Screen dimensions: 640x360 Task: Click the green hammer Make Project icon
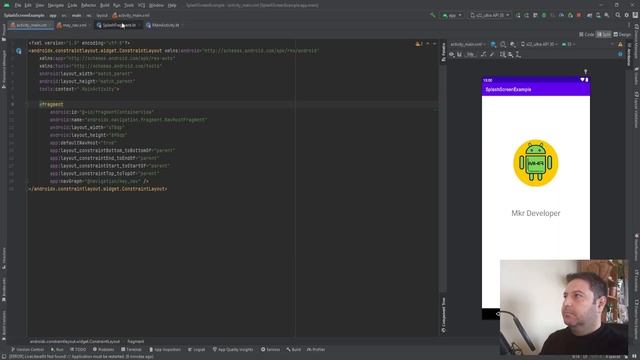coord(433,15)
